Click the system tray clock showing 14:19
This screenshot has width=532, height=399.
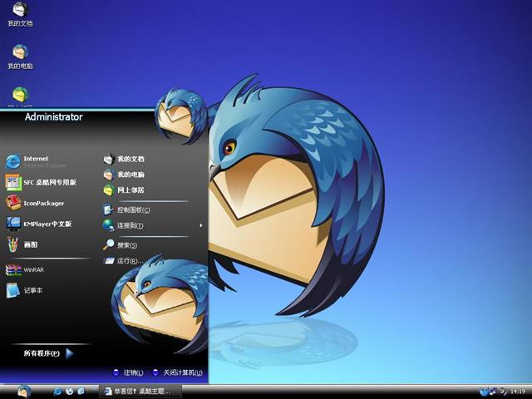point(517,391)
